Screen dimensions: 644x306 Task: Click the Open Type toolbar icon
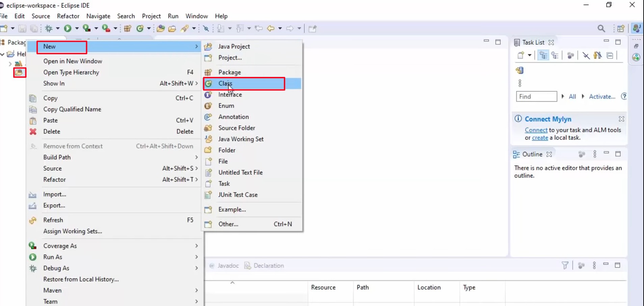(161, 29)
